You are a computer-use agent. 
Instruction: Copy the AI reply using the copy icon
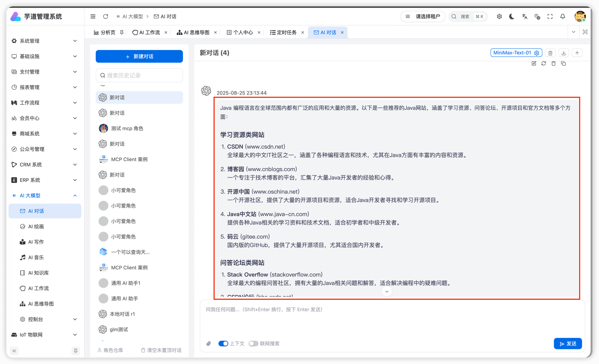click(x=563, y=63)
